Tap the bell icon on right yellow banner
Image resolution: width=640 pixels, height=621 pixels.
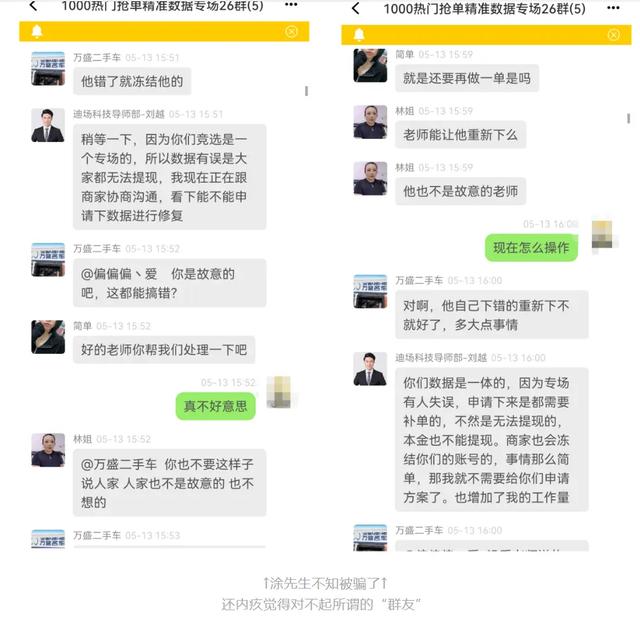359,35
